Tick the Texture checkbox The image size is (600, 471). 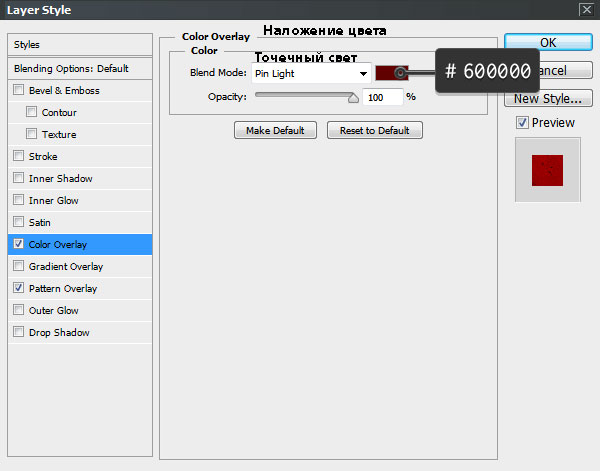31,134
